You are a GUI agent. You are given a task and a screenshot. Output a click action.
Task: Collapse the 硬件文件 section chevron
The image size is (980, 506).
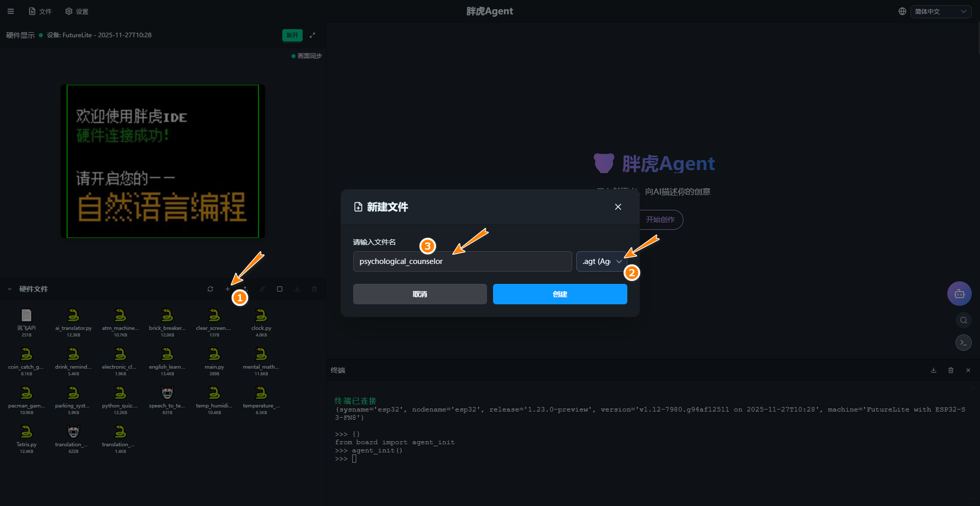tap(10, 289)
